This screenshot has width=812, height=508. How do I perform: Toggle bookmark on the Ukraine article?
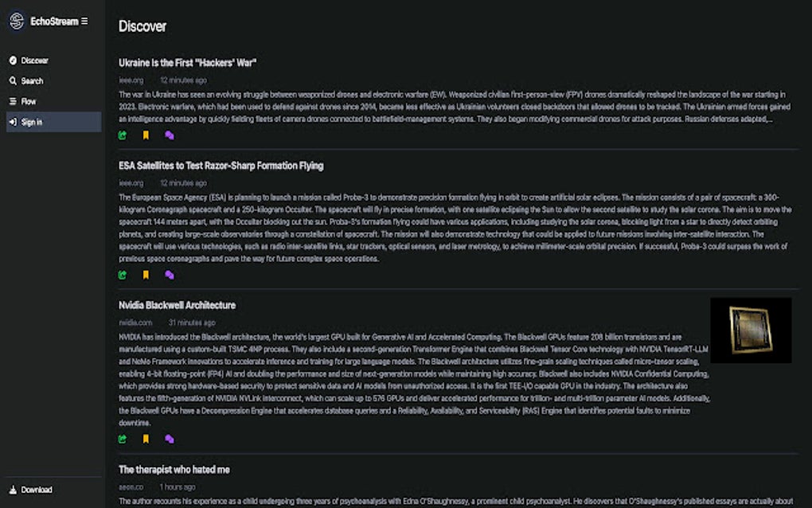pos(145,135)
